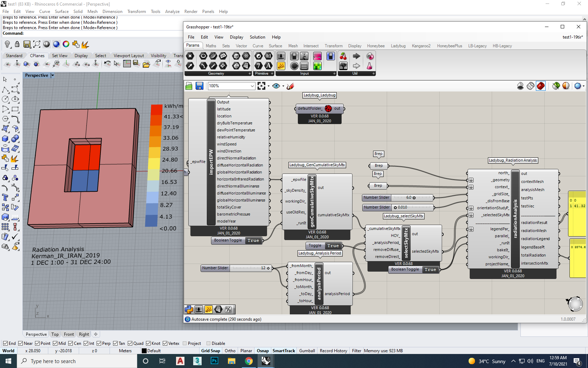
Task: Click the Number Slider with value 12
Action: [x=237, y=268]
